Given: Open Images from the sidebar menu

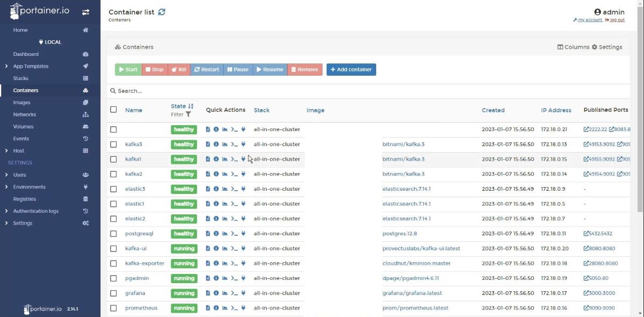Looking at the screenshot, I should pos(22,103).
